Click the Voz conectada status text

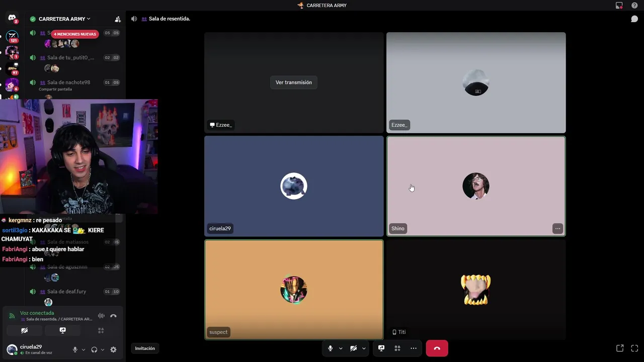tap(37, 313)
